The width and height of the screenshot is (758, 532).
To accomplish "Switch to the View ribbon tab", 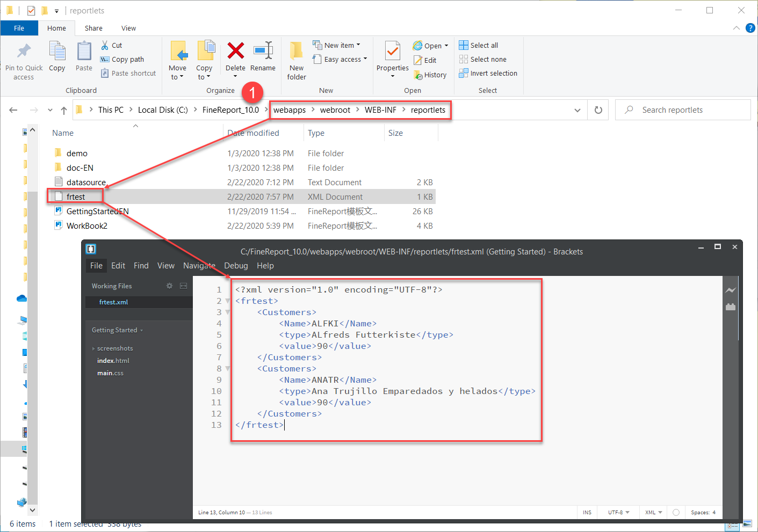I will click(x=128, y=28).
